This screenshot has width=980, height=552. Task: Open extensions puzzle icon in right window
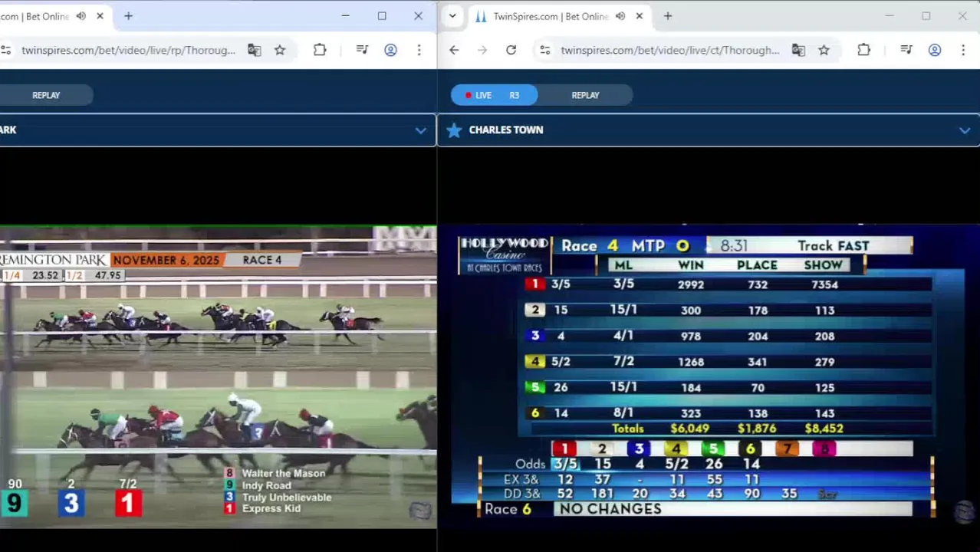[x=863, y=50]
